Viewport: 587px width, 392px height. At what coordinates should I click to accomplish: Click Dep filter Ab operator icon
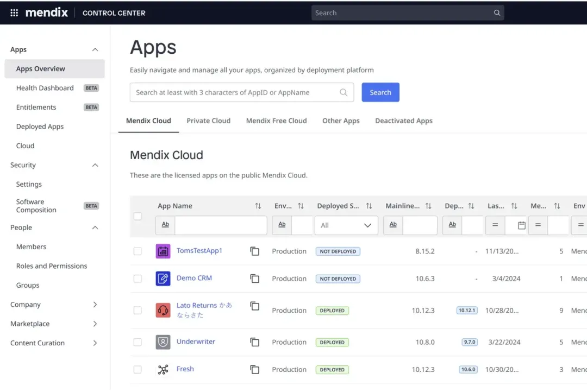[452, 225]
